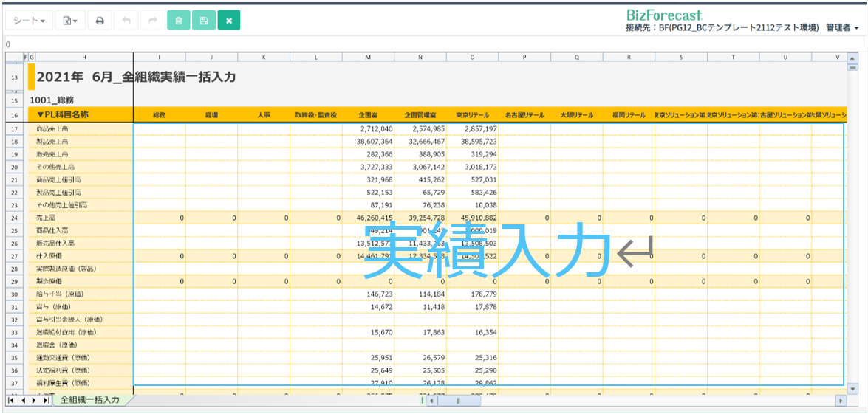Click the next sheet tab arrow
This screenshot has width=868, height=414.
click(35, 400)
